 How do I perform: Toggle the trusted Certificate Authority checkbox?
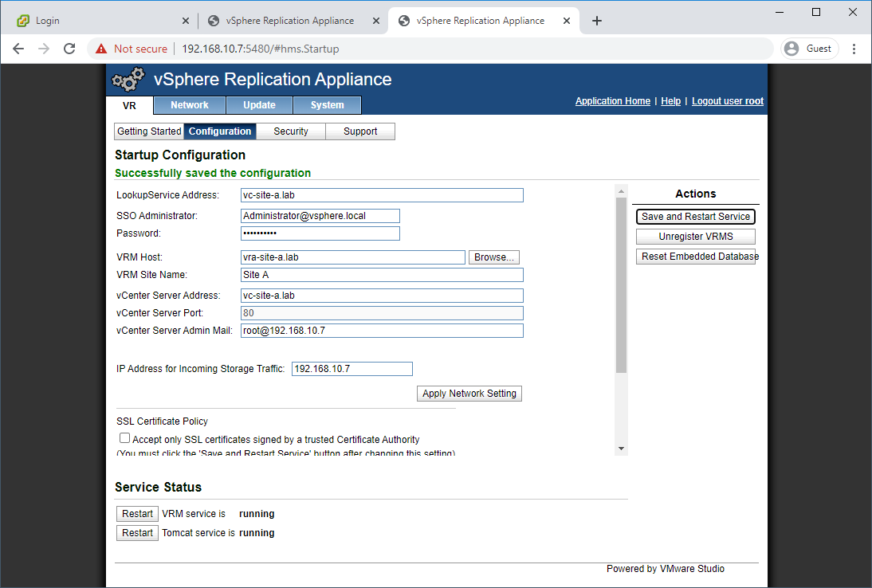124,438
